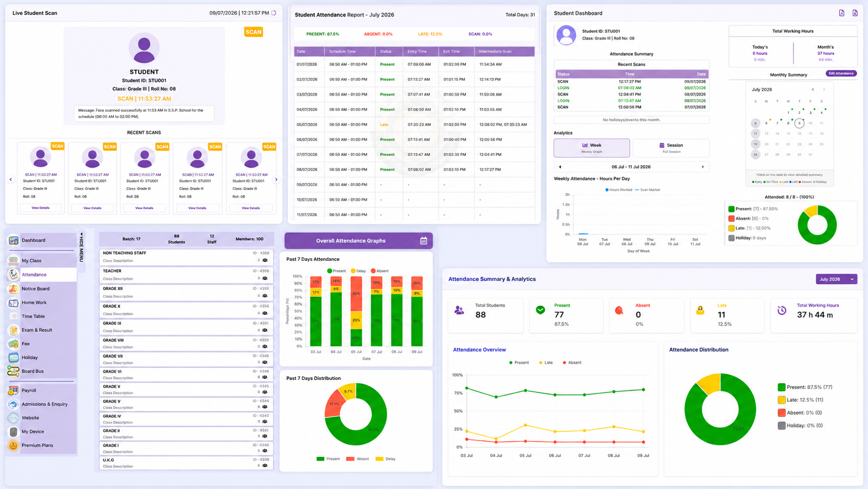Click green Present swatch in Attended legend

click(x=731, y=209)
